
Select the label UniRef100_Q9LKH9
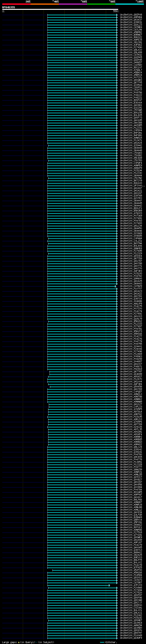coord(131,52)
